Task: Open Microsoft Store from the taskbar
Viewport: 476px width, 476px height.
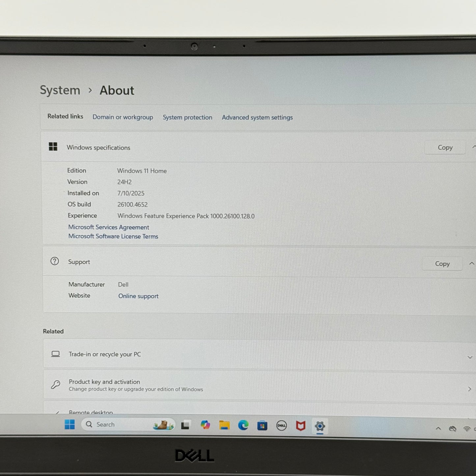Action: [x=262, y=426]
